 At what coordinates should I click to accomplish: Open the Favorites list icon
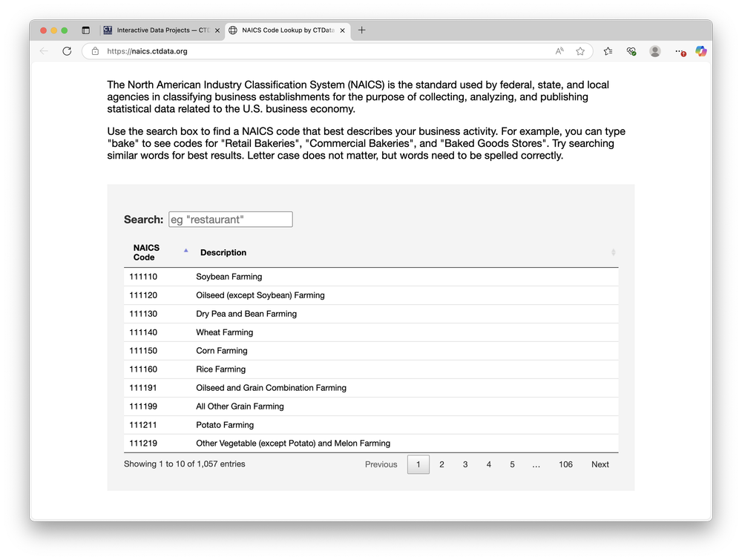608,51
